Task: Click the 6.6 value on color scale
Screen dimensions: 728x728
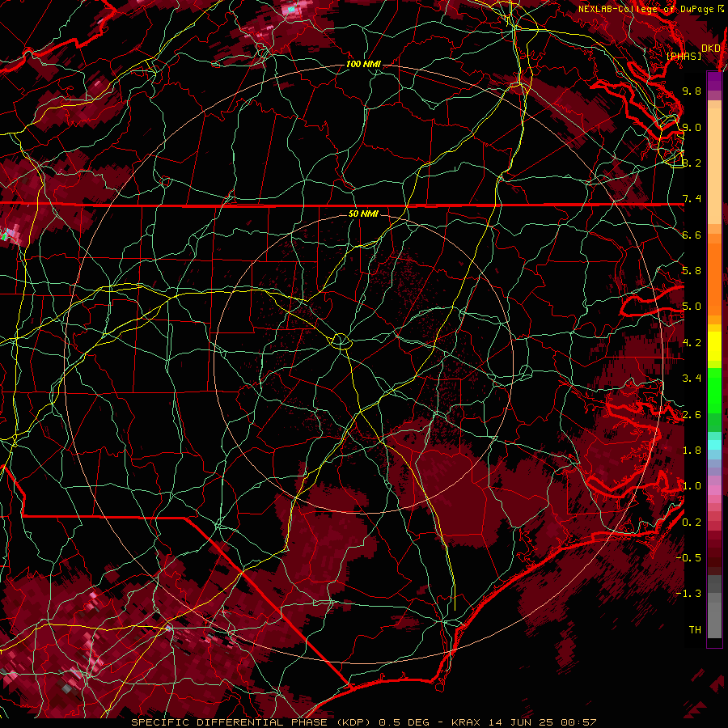Action: (x=692, y=235)
